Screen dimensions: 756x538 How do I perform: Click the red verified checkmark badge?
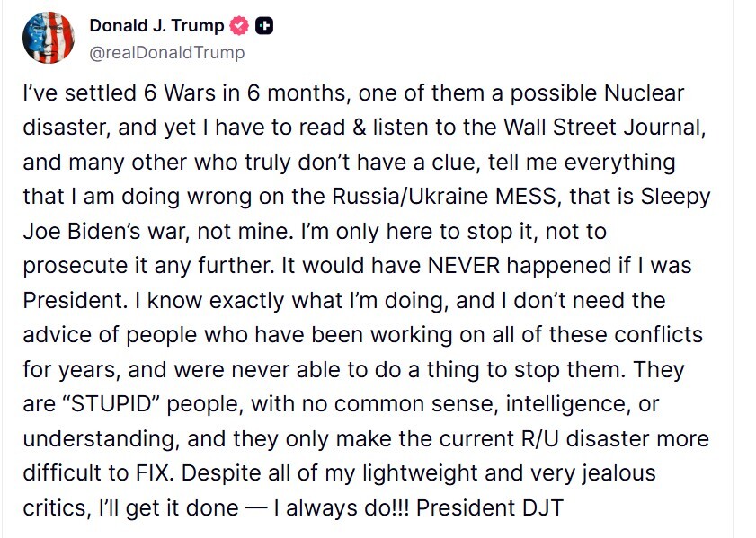(241, 26)
